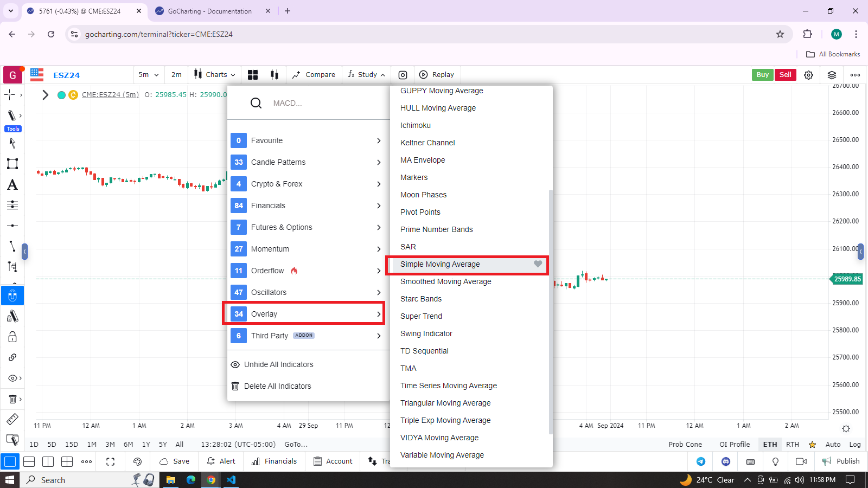Take a chart snapshot with camera icon

(x=403, y=75)
